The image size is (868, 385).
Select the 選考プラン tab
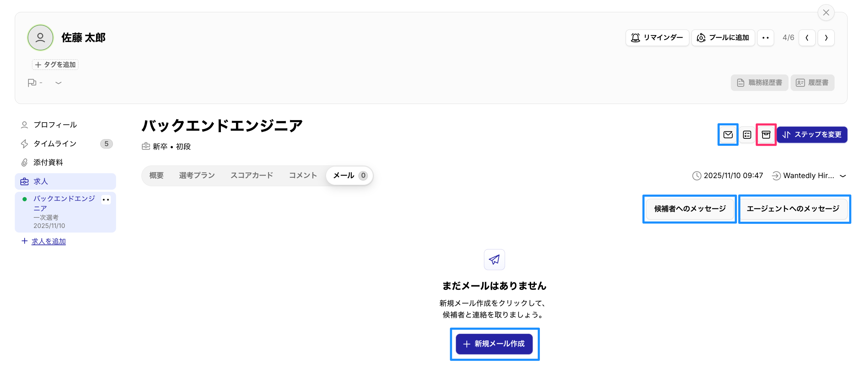pyautogui.click(x=197, y=175)
